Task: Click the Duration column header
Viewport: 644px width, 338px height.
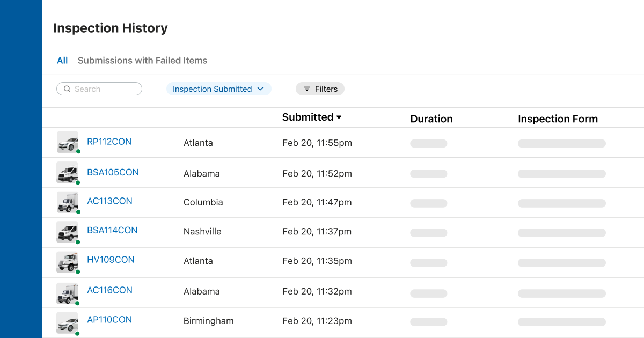Action: tap(431, 119)
